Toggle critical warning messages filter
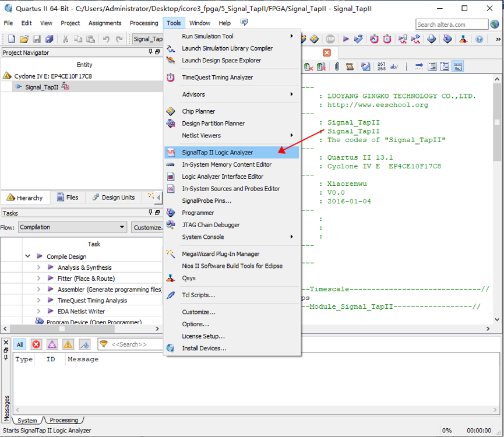 (x=52, y=344)
